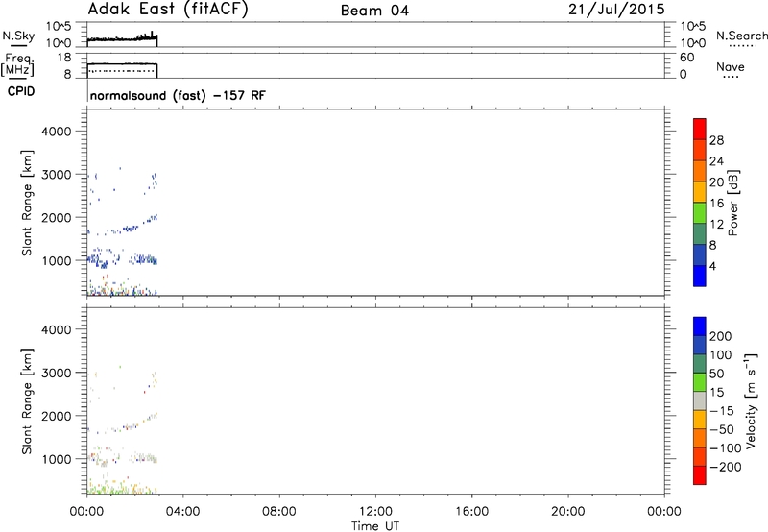Click the 'Nave' legend label
This screenshot has width=768, height=532.
(731, 67)
